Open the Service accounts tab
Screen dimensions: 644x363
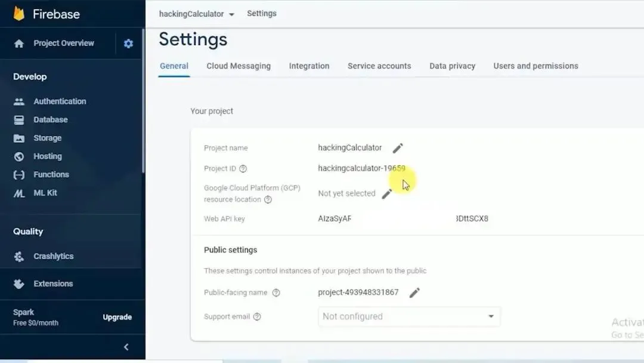pos(379,66)
